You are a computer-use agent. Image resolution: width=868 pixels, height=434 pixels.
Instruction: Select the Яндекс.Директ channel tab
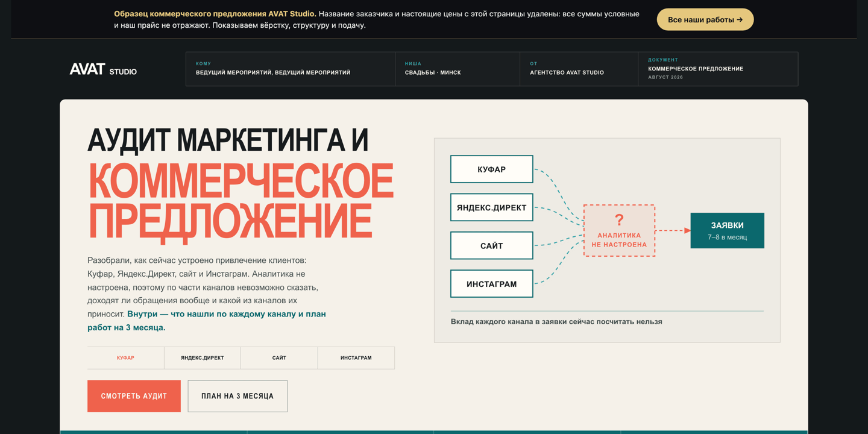[x=203, y=358]
